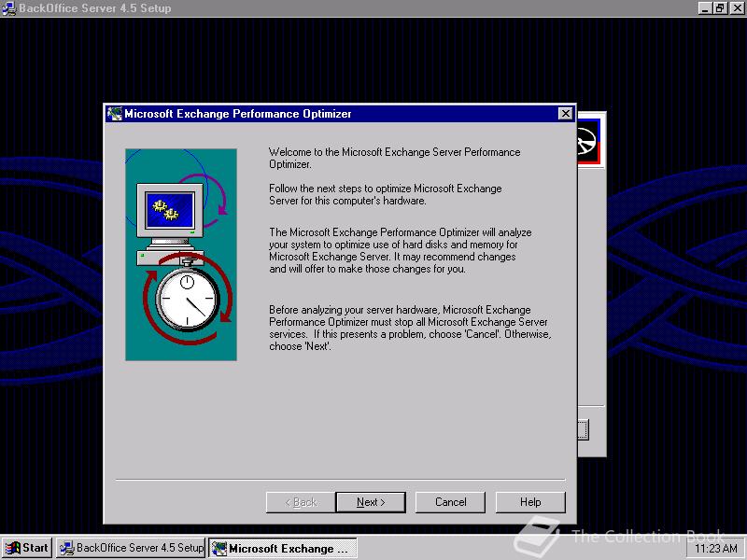Restore the BackOffice Server 4.5 Setup window
The image size is (747, 560).
(720, 8)
